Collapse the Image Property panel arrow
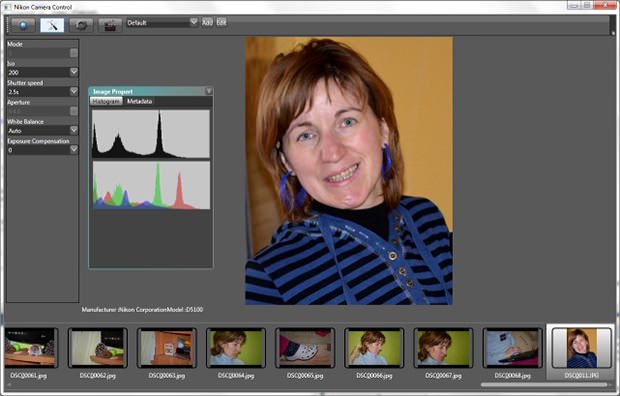 click(x=209, y=91)
